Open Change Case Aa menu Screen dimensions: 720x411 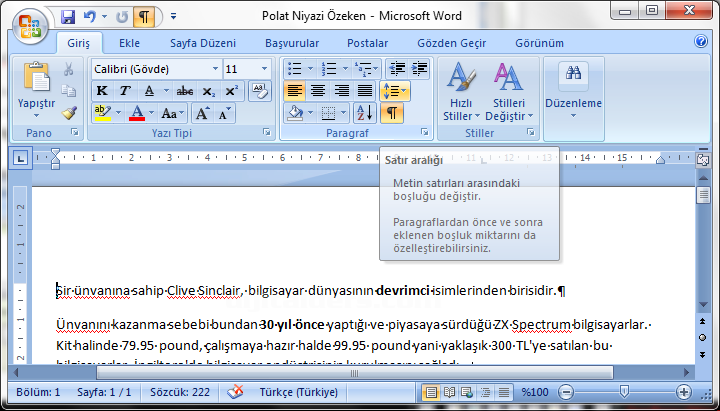[x=173, y=113]
